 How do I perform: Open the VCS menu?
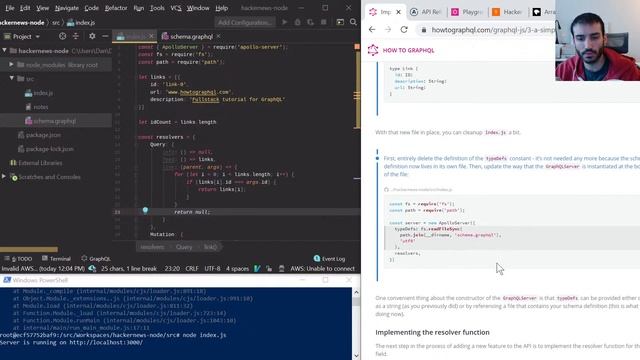[x=176, y=8]
